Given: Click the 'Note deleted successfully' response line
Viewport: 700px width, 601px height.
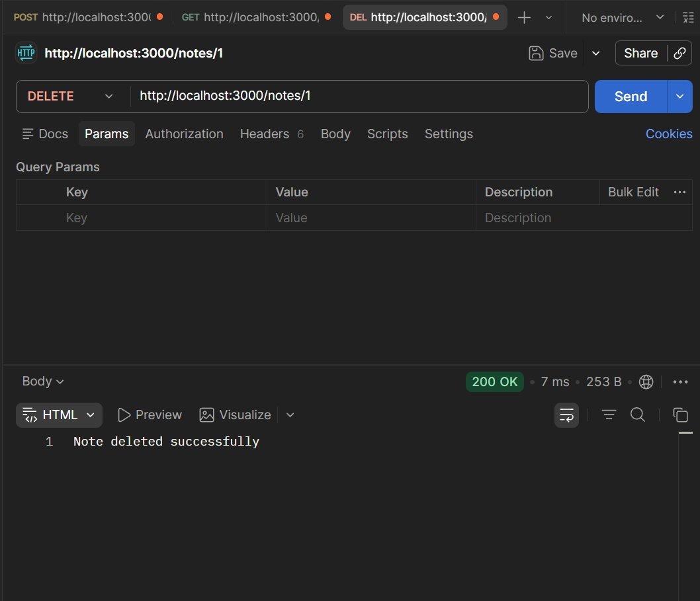Looking at the screenshot, I should pyautogui.click(x=166, y=442).
